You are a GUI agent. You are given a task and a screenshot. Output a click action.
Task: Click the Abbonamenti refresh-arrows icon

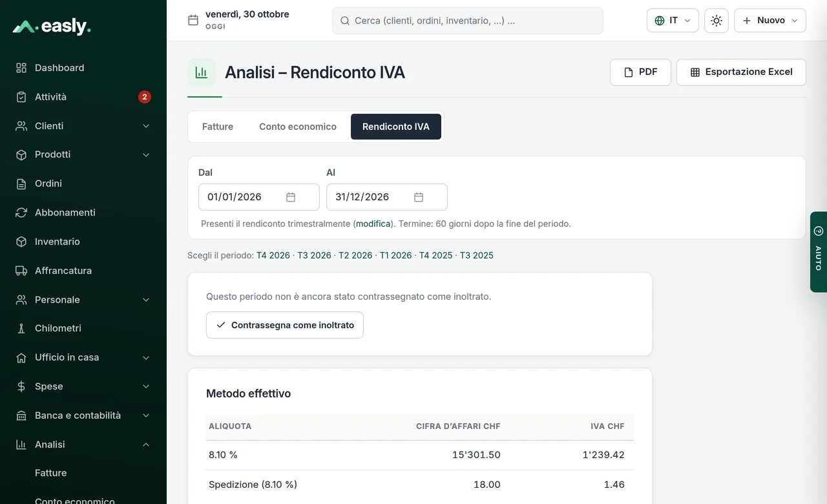(21, 213)
